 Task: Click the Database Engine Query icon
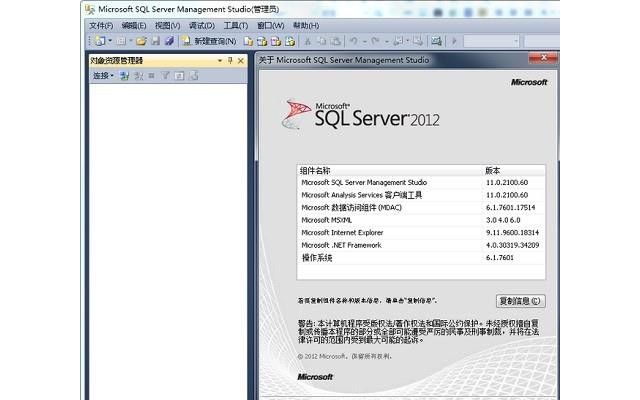(x=248, y=41)
